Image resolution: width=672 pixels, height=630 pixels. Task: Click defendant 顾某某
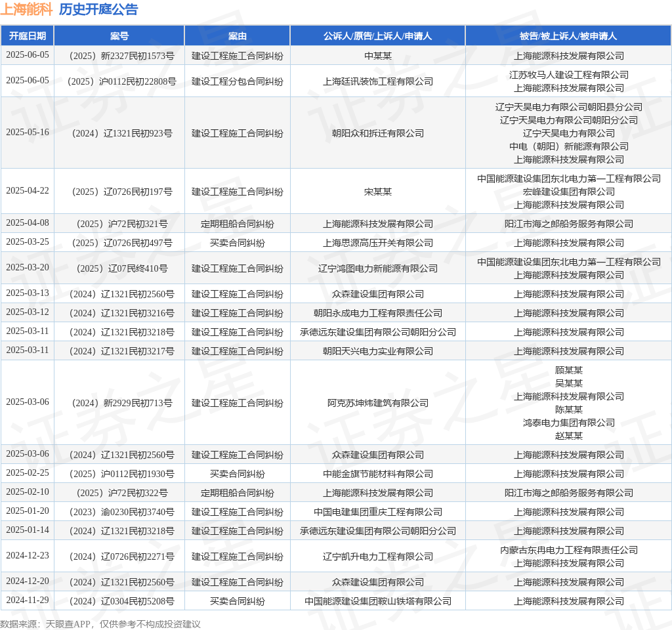click(569, 370)
